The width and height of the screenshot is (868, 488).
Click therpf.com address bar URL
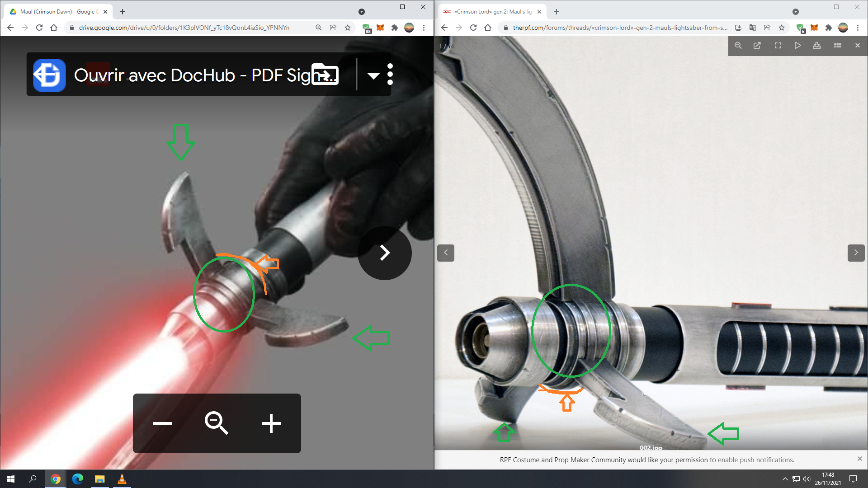tap(620, 28)
